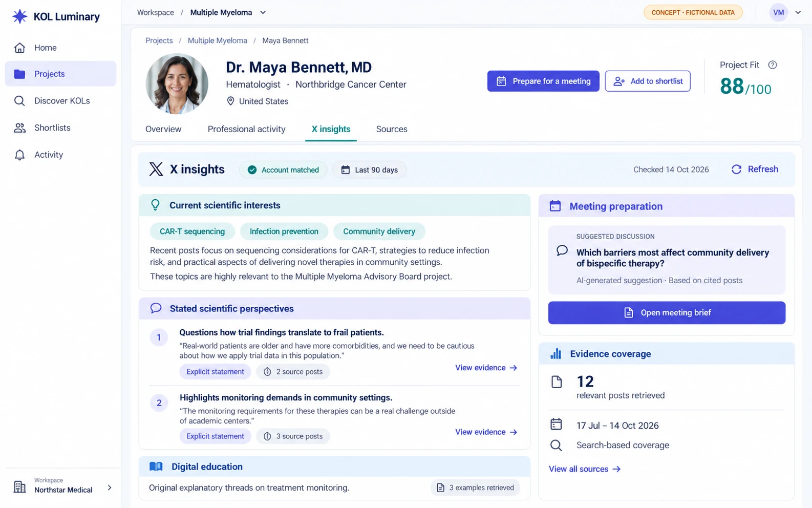Open the 3 examples retrieved badge

pyautogui.click(x=475, y=488)
